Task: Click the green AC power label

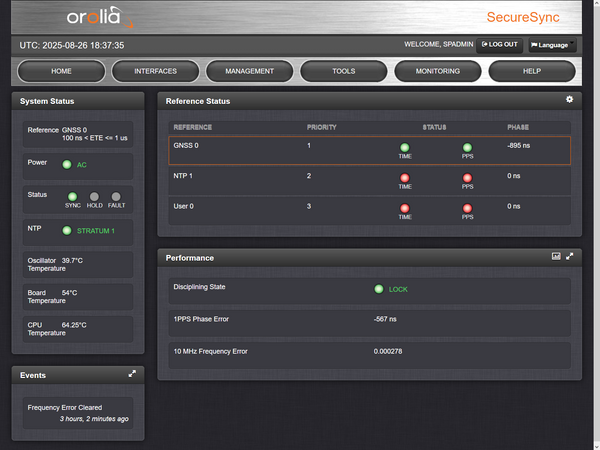Action: [82, 165]
